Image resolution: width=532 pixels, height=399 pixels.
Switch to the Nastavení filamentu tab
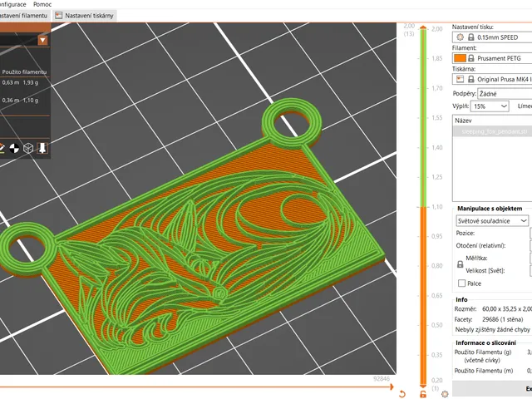click(x=24, y=16)
